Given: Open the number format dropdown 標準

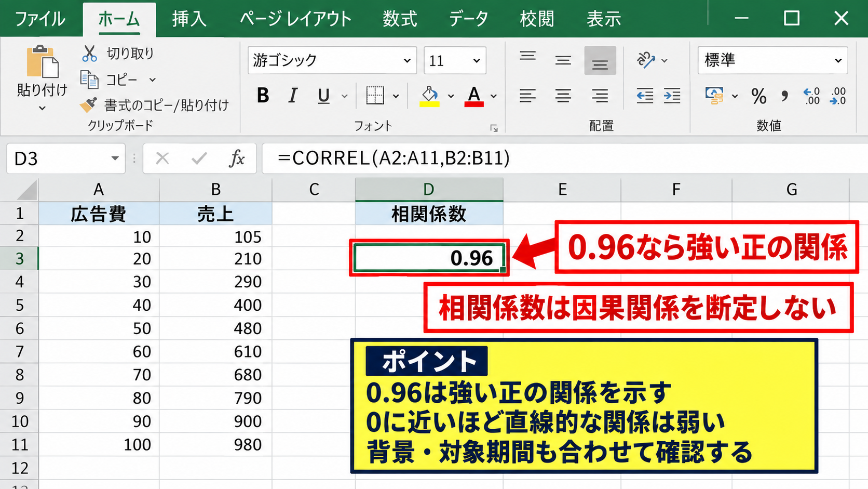Looking at the screenshot, I should pos(838,60).
